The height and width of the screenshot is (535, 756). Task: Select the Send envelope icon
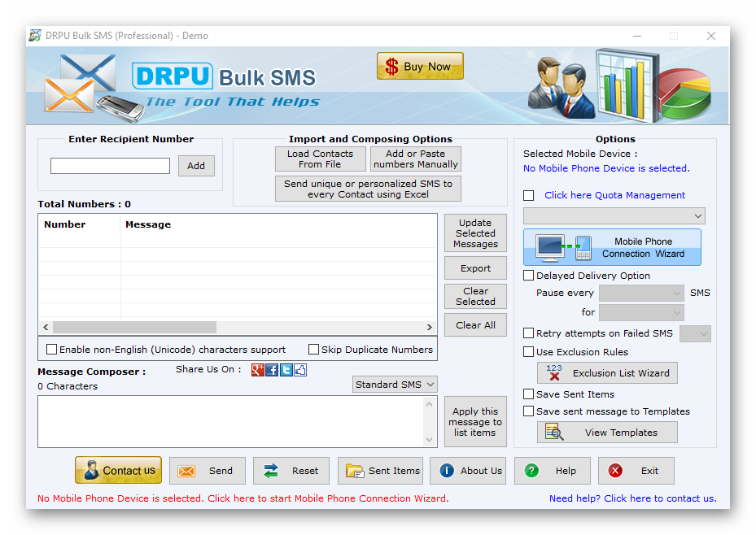click(186, 470)
